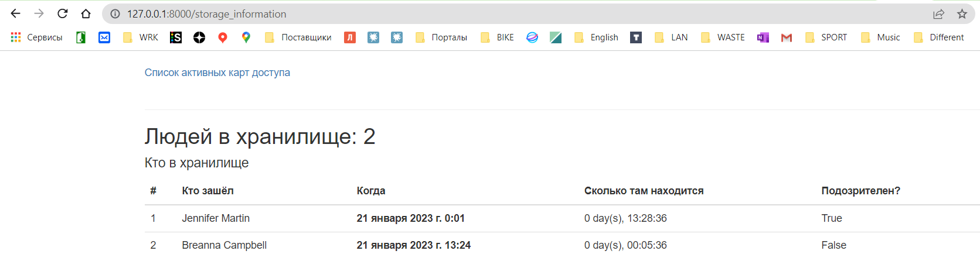980x261 pixels.
Task: Expand the WASTE bookmarks folder
Action: pyautogui.click(x=723, y=37)
